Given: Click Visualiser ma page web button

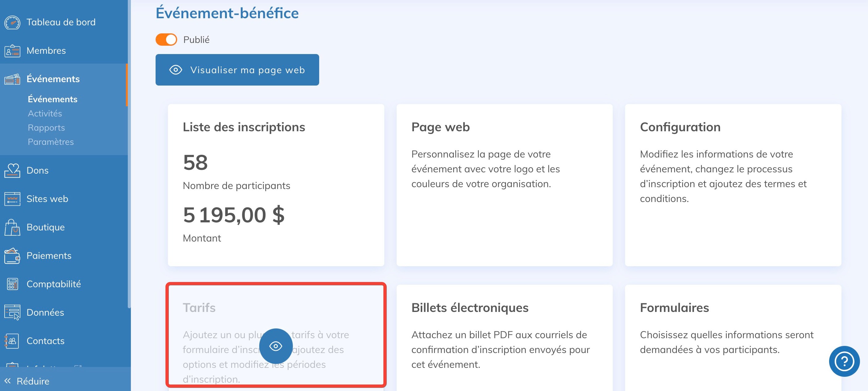Looking at the screenshot, I should 237,70.
